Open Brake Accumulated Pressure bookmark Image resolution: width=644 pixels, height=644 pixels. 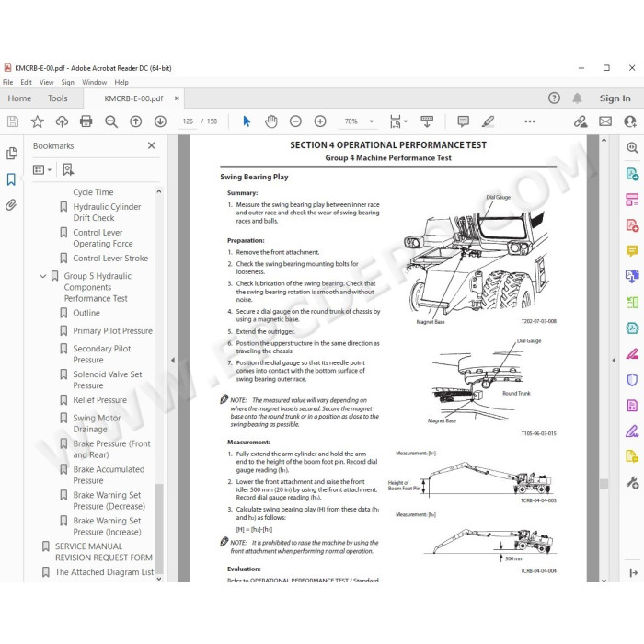click(x=109, y=475)
